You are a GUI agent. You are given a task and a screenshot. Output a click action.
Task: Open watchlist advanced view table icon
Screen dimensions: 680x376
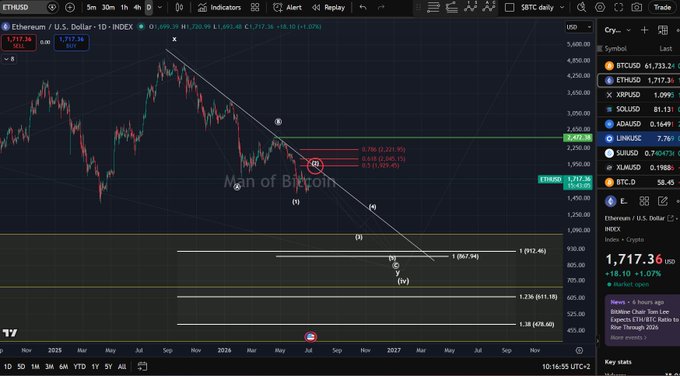pyautogui.click(x=663, y=30)
